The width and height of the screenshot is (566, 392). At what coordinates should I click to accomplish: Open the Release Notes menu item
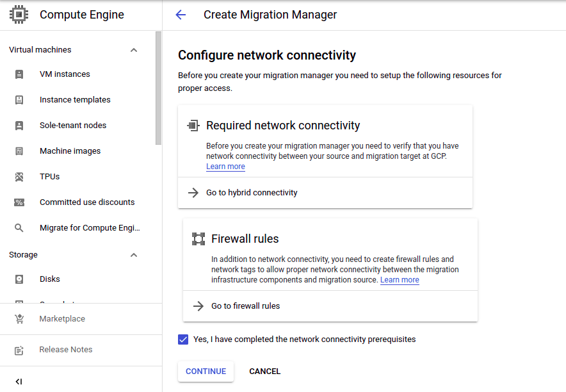tap(65, 350)
